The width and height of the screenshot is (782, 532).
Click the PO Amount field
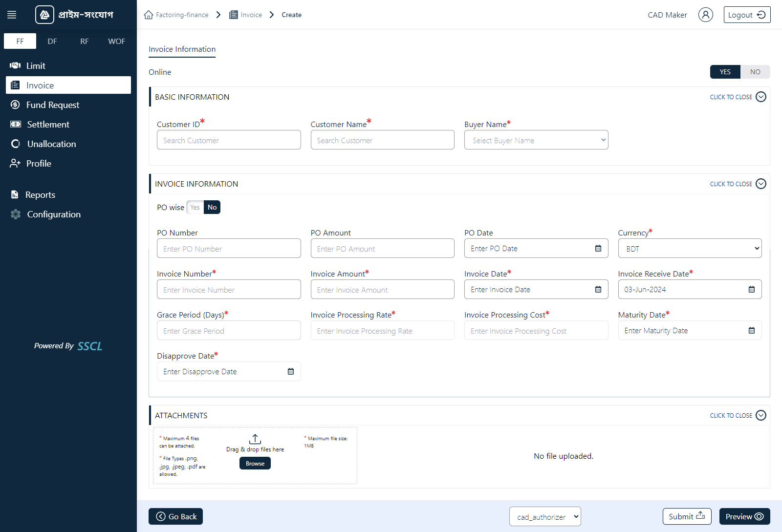click(x=382, y=248)
